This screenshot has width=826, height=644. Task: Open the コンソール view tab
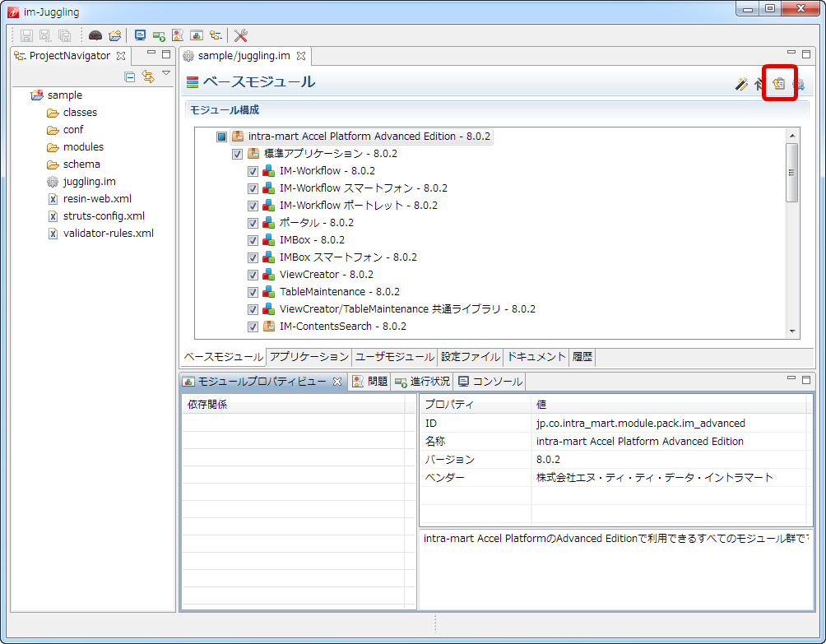click(490, 382)
